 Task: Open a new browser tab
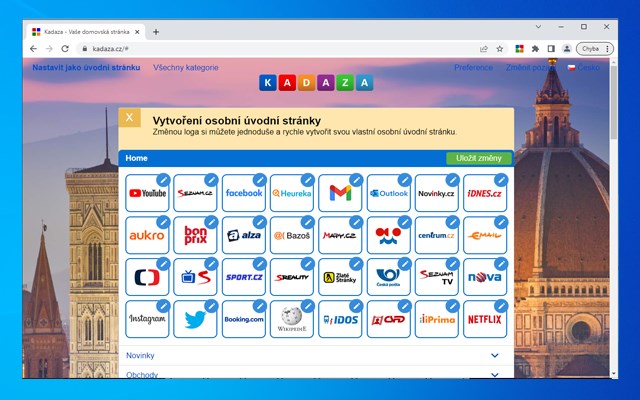[156, 32]
